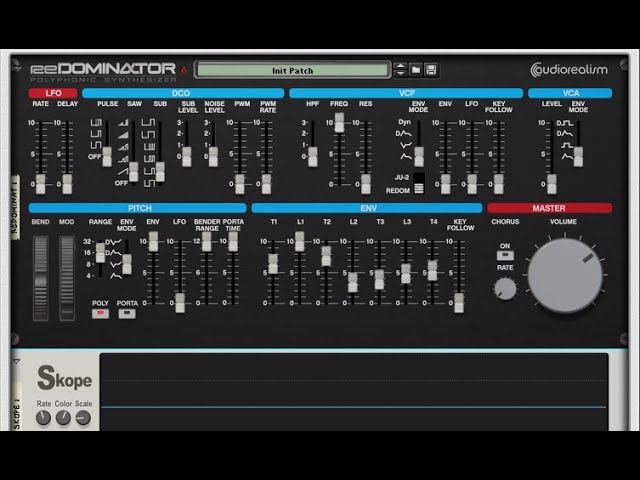
Task: Click the Skope Color knob
Action: pyautogui.click(x=63, y=418)
